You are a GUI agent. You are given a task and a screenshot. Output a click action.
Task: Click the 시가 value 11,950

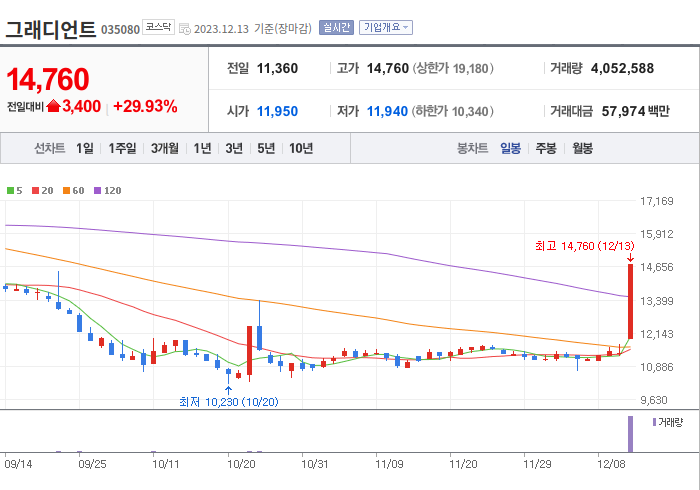point(277,111)
